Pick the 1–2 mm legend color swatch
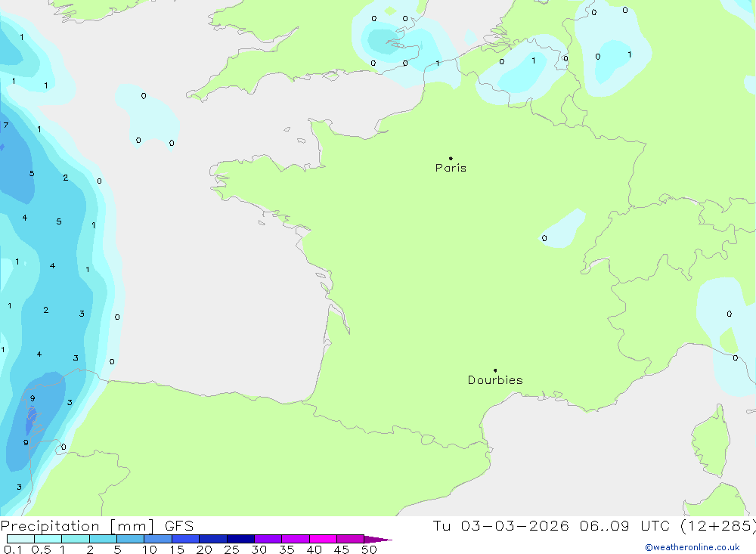Screen dimensions: 756x554 (75, 539)
